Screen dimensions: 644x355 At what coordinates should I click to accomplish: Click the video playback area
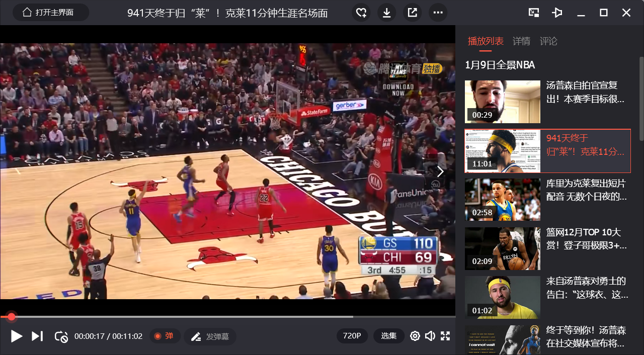tap(227, 171)
